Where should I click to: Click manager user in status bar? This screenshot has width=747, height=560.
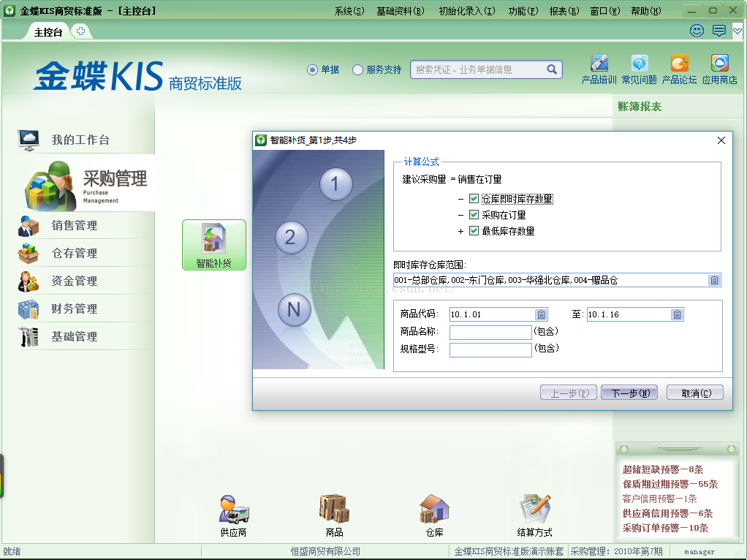point(699,552)
